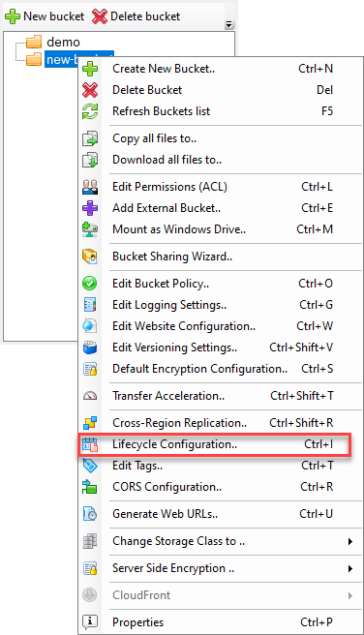Choose Copy all files to..
The image size is (364, 635).
click(x=221, y=138)
